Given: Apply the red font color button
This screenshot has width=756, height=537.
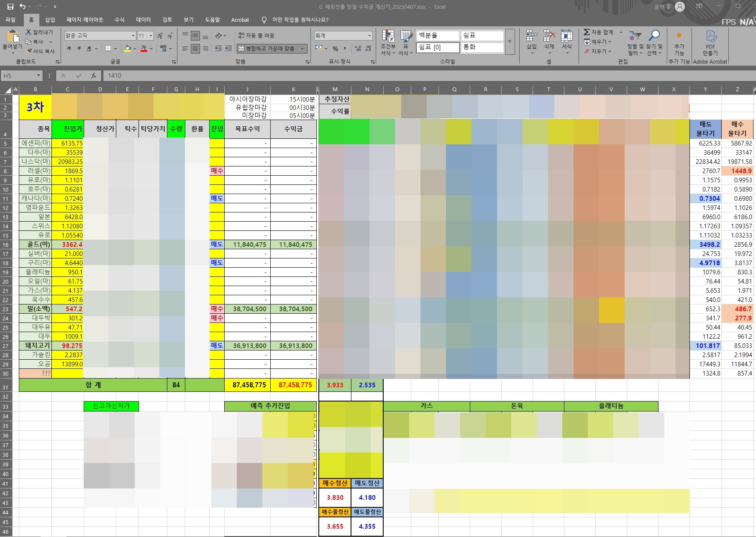Looking at the screenshot, I should tap(144, 49).
